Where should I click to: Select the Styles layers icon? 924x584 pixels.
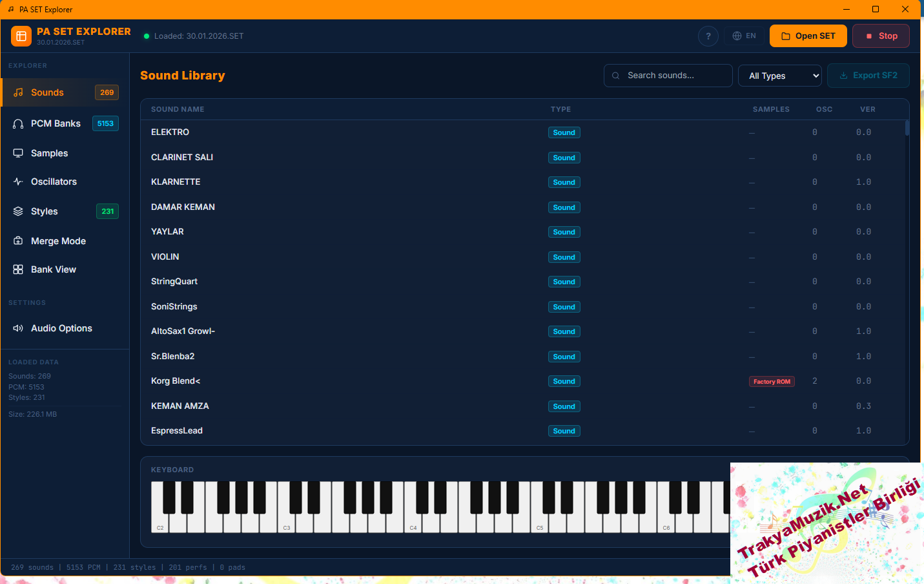[18, 211]
